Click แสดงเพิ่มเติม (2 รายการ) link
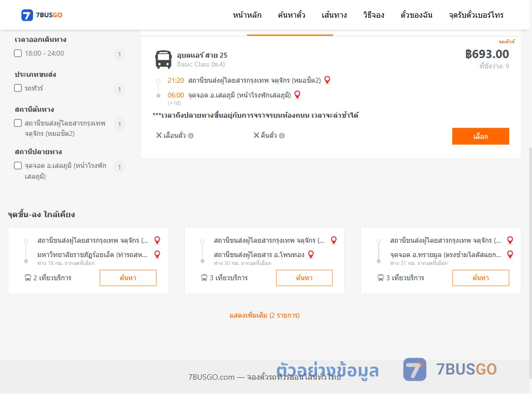 coord(265,315)
